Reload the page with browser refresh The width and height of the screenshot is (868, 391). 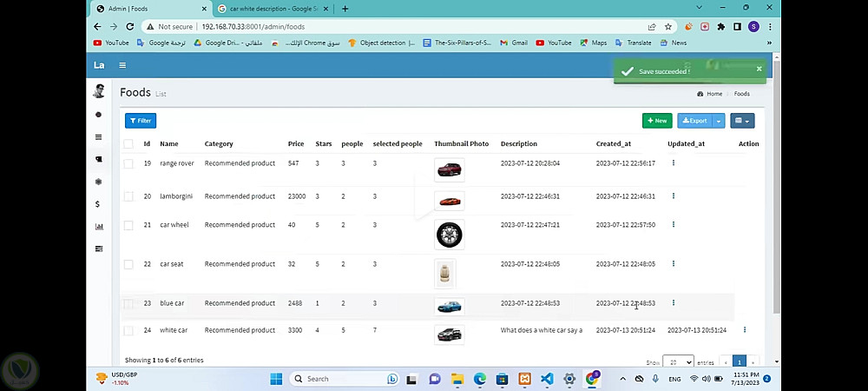(x=130, y=27)
